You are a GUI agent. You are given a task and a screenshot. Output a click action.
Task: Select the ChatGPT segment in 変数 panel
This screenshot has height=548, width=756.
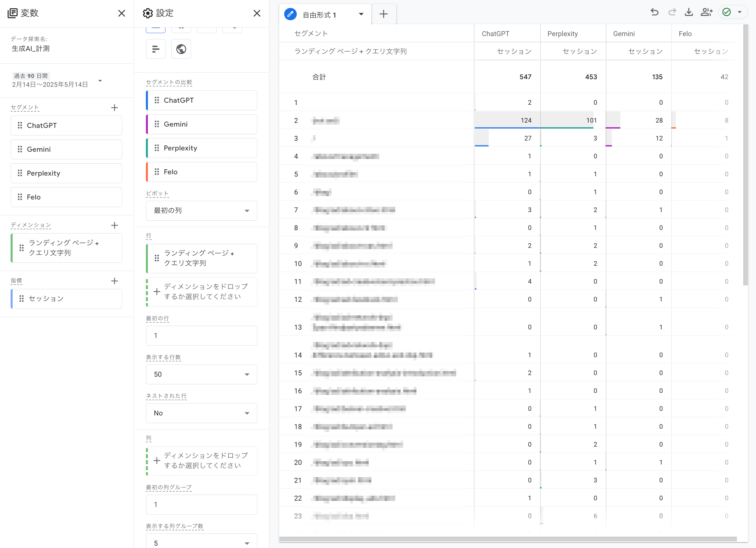point(66,126)
